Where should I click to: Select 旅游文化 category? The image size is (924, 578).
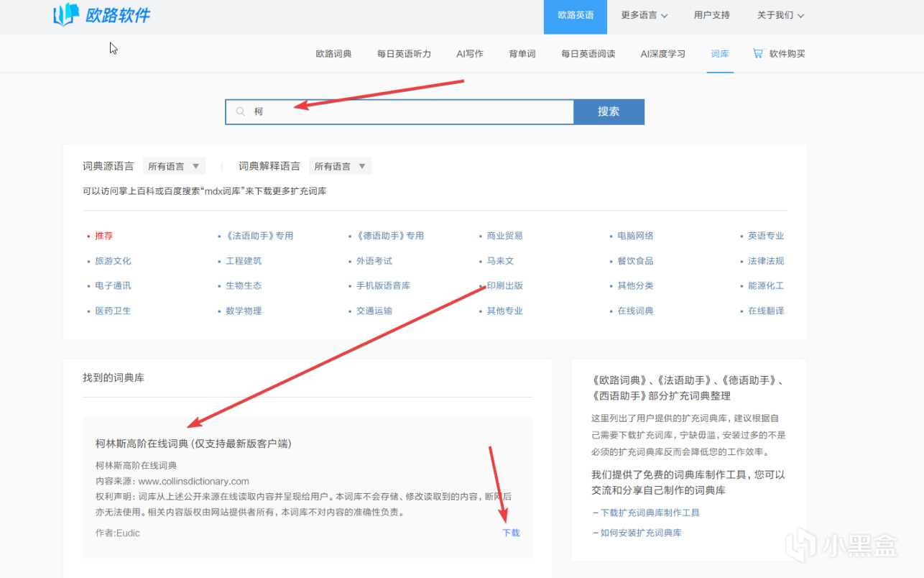[x=114, y=261]
